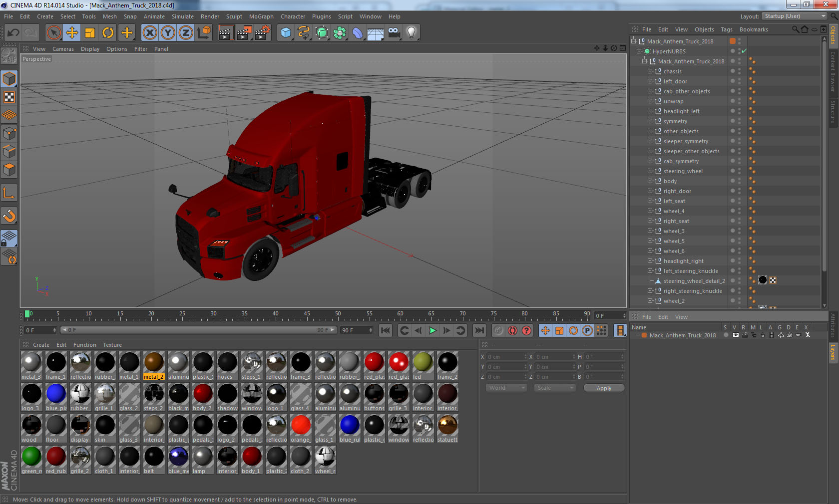Image resolution: width=839 pixels, height=504 pixels.
Task: Add a Light object icon
Action: (x=412, y=33)
